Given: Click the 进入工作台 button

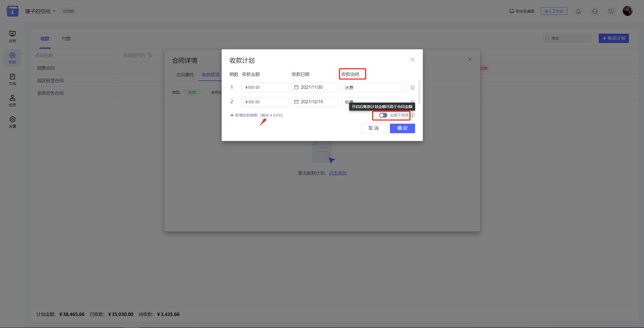Looking at the screenshot, I should (x=554, y=11).
